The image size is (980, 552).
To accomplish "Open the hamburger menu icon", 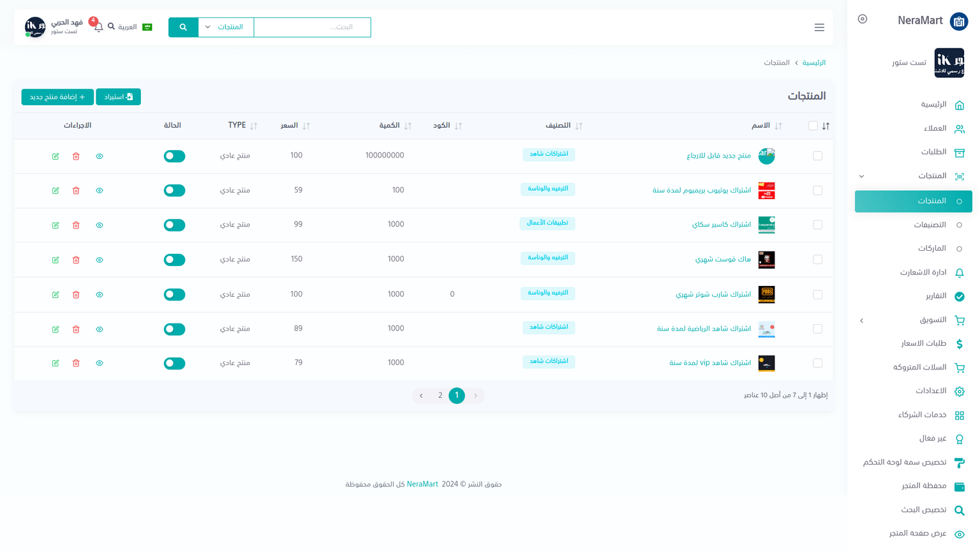I will [819, 27].
